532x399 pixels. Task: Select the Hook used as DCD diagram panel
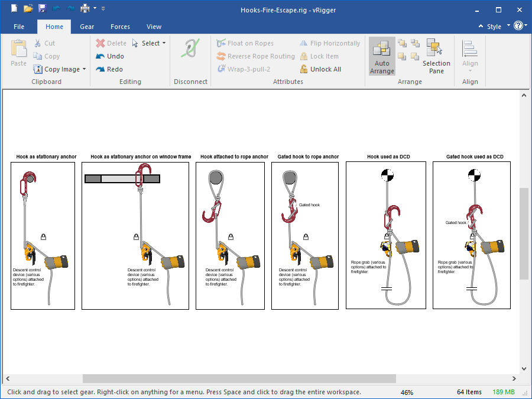(x=385, y=235)
